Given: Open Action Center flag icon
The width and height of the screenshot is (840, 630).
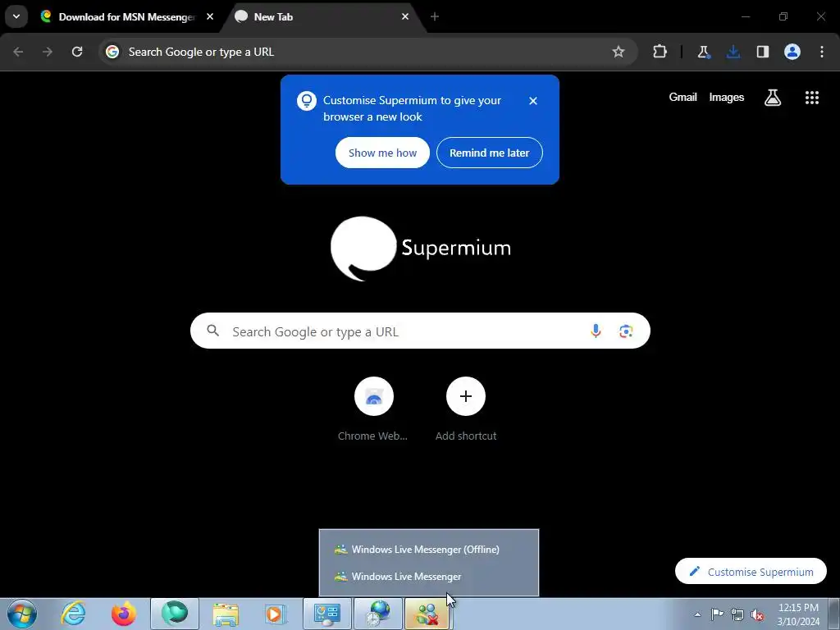Looking at the screenshot, I should 717,614.
